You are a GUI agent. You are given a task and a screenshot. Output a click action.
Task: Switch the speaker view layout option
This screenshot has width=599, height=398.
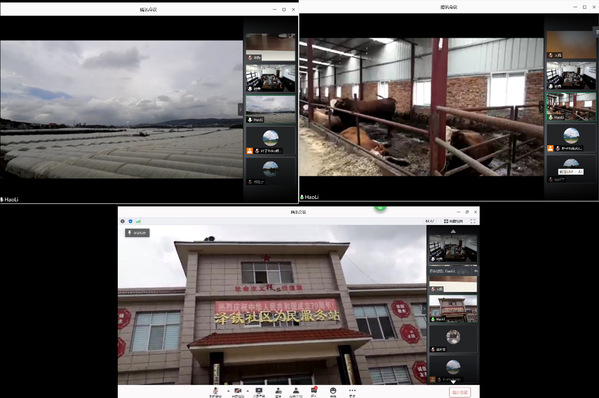point(453,221)
